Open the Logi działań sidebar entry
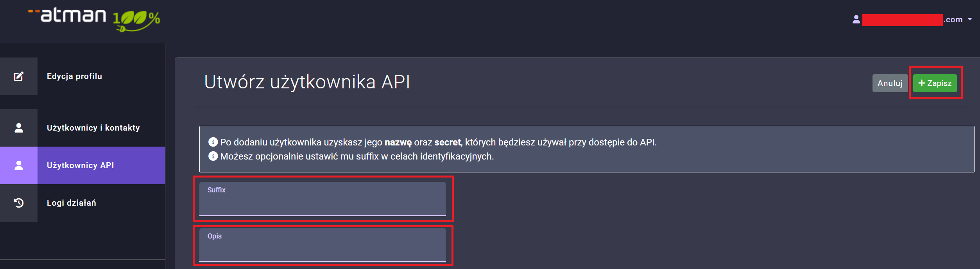This screenshot has height=269, width=980. [71, 203]
